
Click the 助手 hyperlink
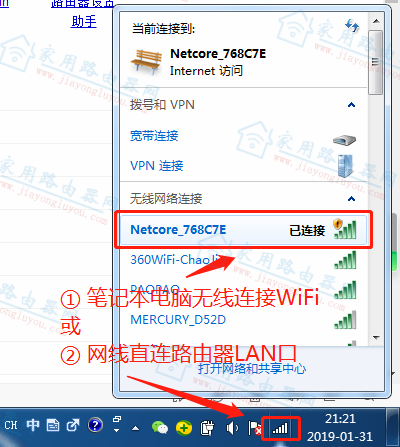[83, 22]
